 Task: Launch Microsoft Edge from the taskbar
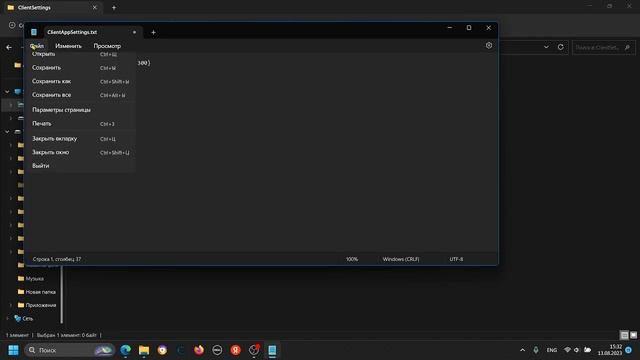click(126, 350)
